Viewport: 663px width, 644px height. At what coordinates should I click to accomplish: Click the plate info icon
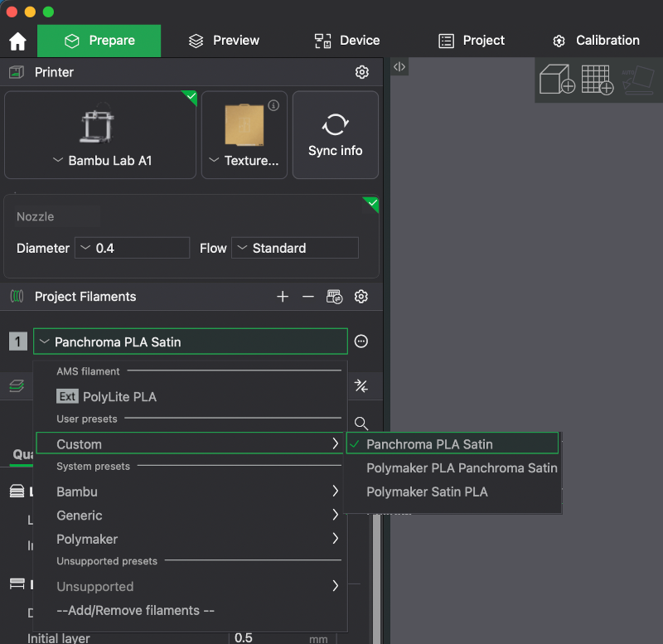(273, 105)
